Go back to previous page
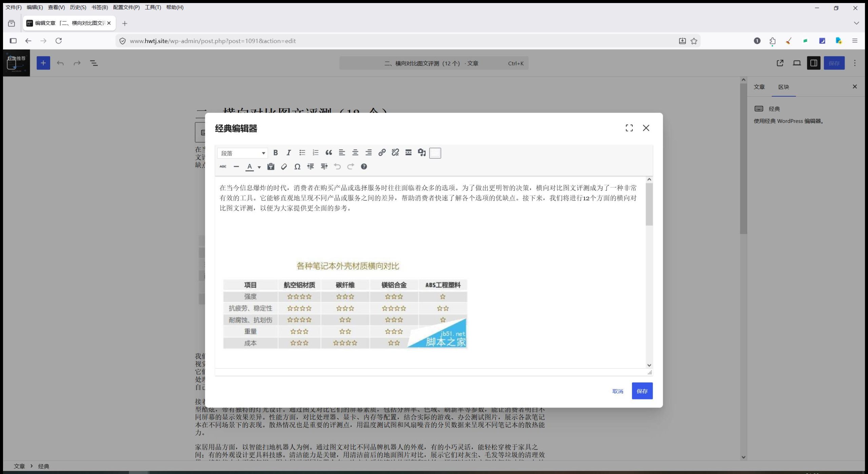 click(28, 41)
